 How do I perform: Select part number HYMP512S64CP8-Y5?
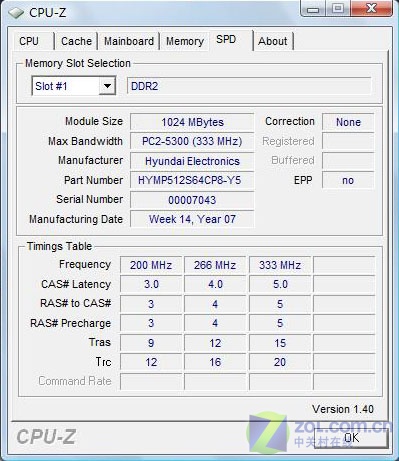(192, 180)
